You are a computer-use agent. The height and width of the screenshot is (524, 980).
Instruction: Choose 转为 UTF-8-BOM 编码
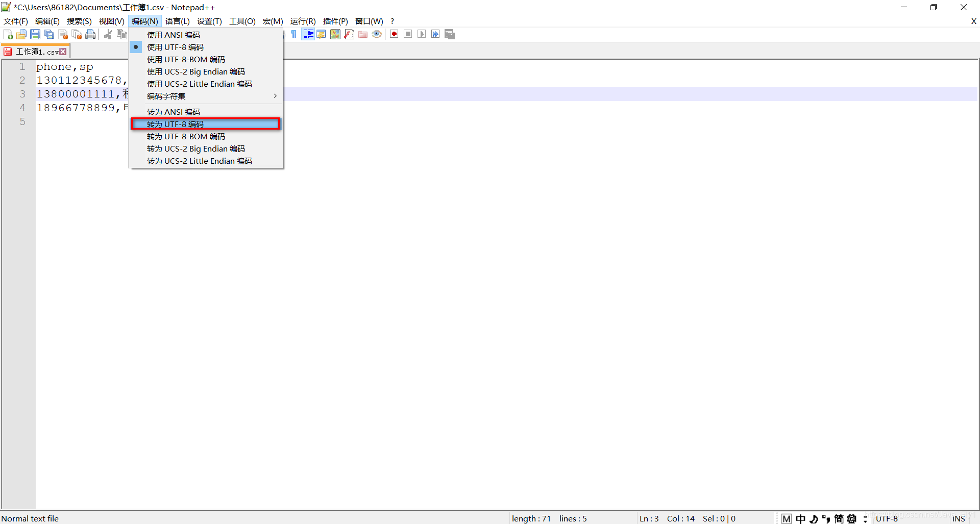pos(206,136)
